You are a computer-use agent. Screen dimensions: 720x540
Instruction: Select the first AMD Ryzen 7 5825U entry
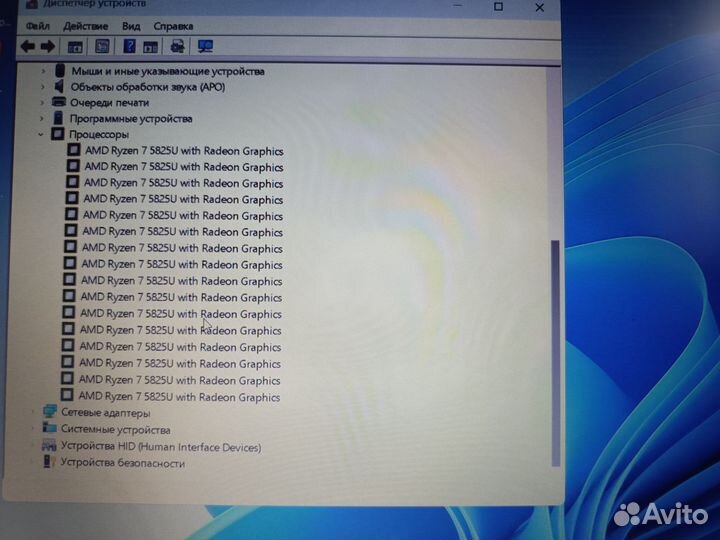184,151
